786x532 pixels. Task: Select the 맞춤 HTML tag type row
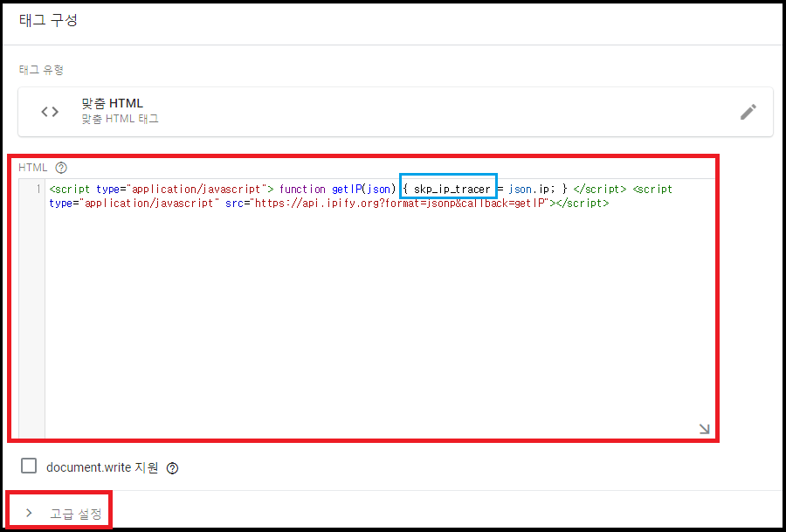pyautogui.click(x=393, y=111)
